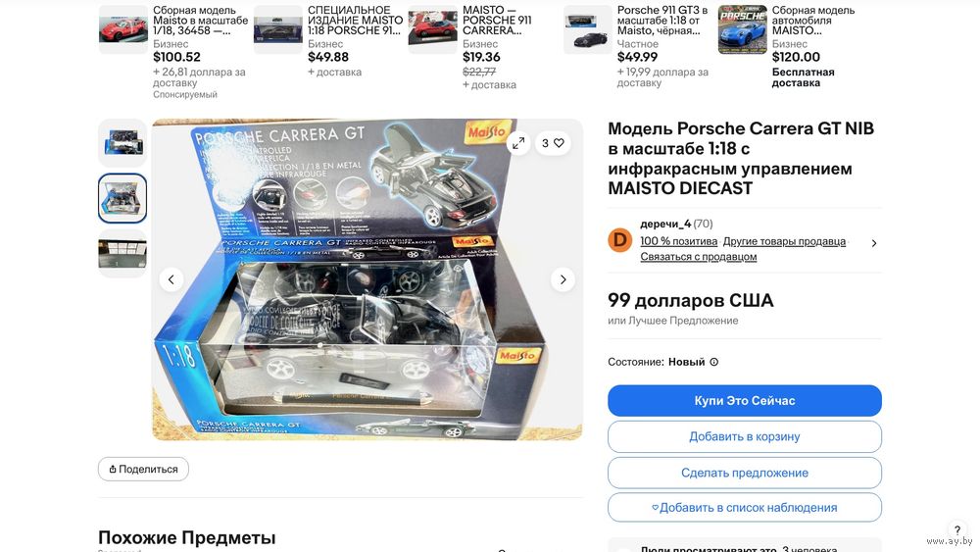This screenshot has width=980, height=552.
Task: Open Другие товары продавца link
Action: pos(784,241)
